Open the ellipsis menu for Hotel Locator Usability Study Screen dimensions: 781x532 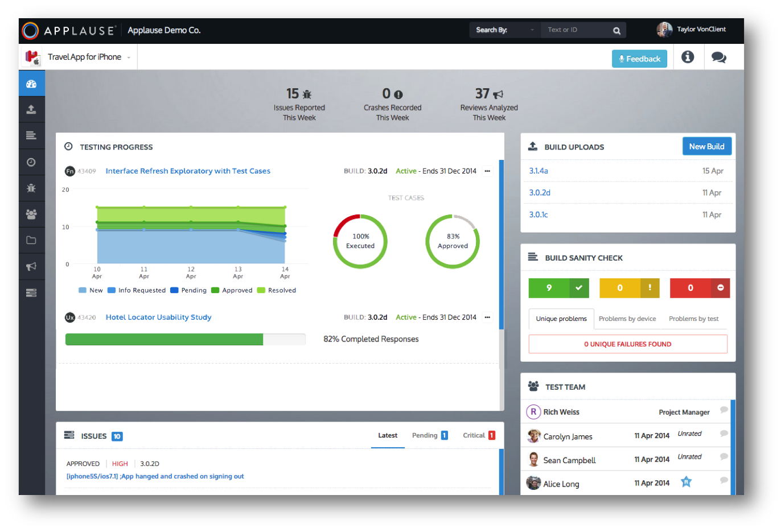point(487,317)
